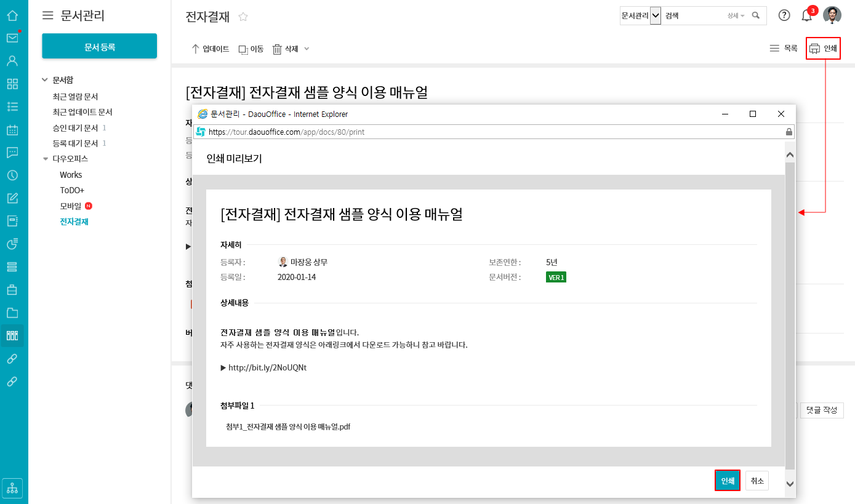Click the notification bell icon
This screenshot has height=504, width=855.
pyautogui.click(x=806, y=16)
